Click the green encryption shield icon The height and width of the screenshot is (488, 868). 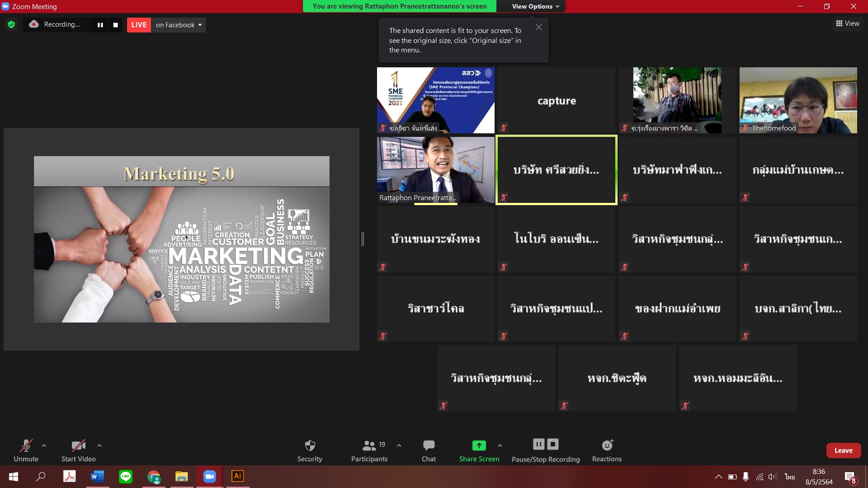(11, 25)
